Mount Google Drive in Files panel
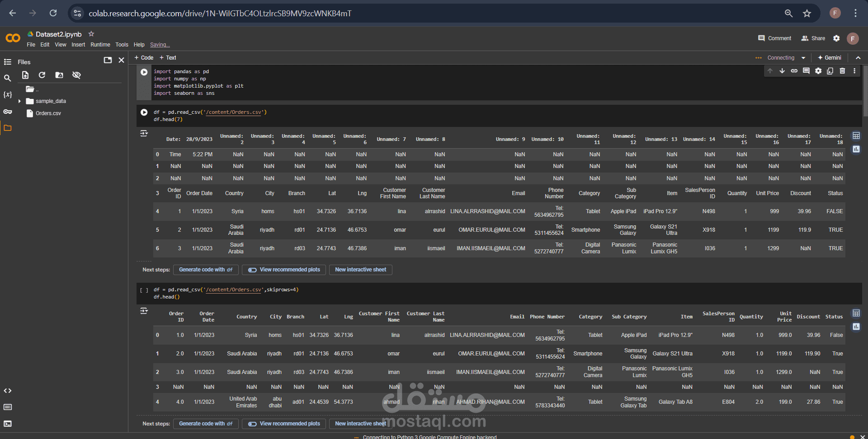 tap(59, 75)
